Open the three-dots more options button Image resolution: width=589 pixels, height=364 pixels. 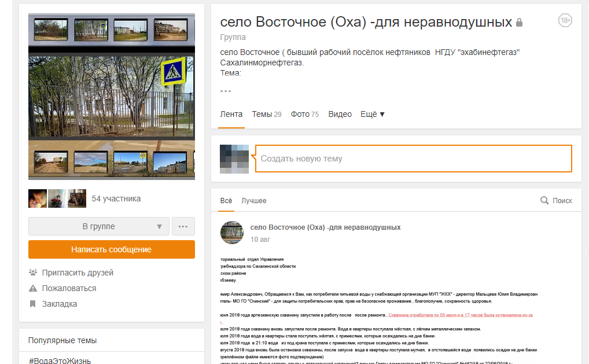[x=183, y=226]
